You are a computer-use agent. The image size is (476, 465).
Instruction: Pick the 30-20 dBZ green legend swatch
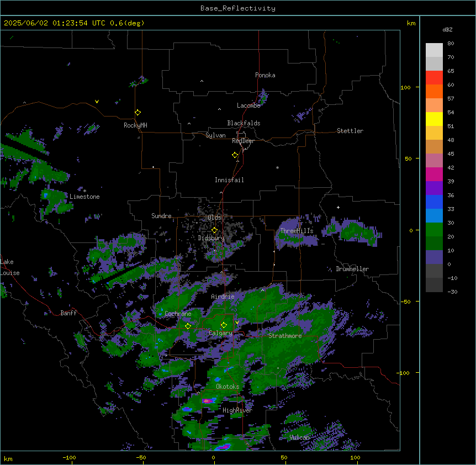pyautogui.click(x=434, y=230)
